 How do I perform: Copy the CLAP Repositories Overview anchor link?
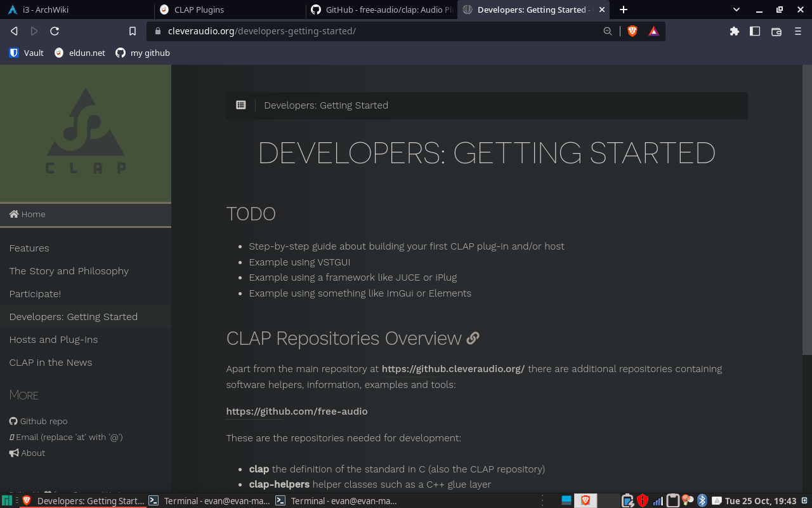[x=473, y=338]
